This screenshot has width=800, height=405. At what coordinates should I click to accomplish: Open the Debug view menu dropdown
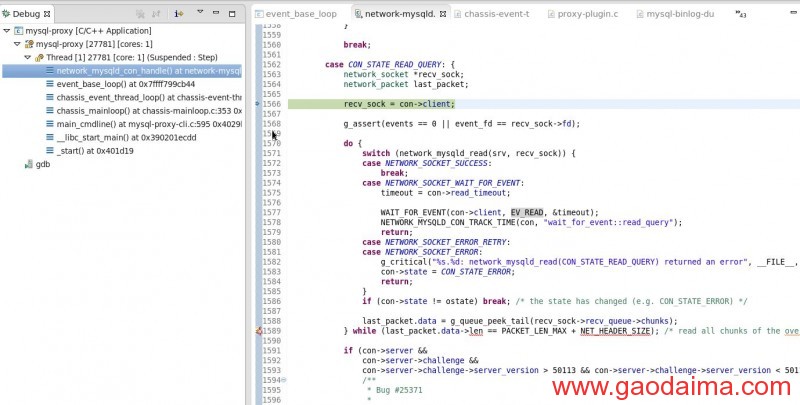pyautogui.click(x=200, y=12)
